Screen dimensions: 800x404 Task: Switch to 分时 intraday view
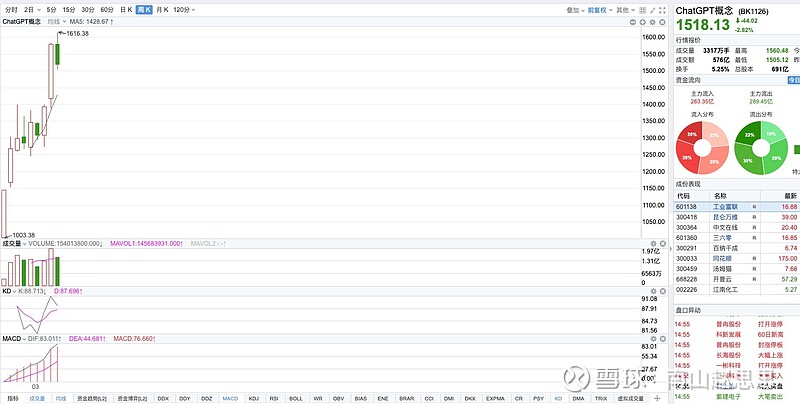coord(11,10)
